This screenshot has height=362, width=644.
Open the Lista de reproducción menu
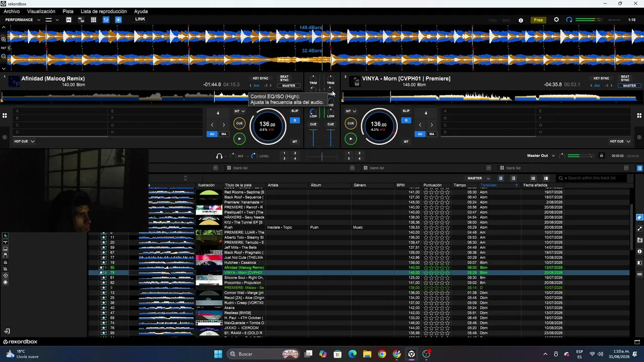point(104,11)
